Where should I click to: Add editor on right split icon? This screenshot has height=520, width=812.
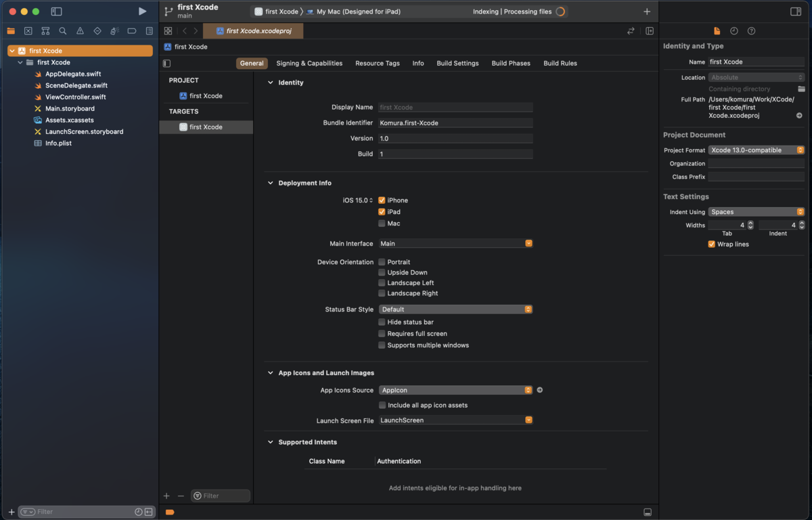click(650, 31)
